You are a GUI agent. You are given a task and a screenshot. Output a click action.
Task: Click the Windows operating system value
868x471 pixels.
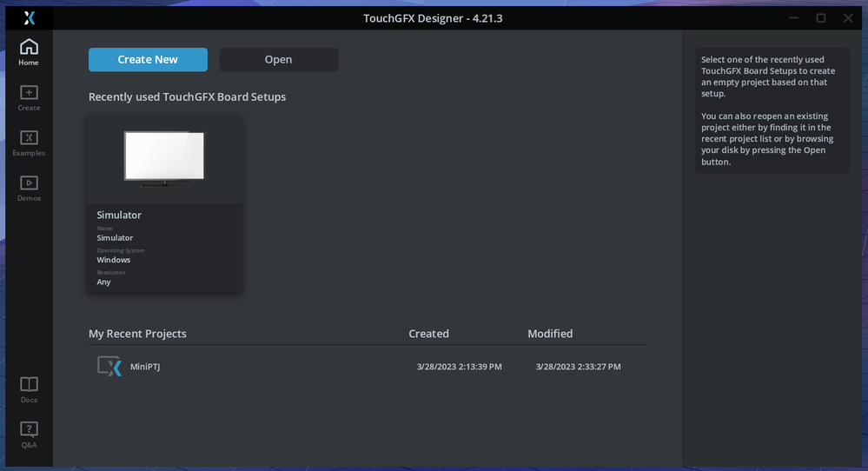pyautogui.click(x=114, y=260)
